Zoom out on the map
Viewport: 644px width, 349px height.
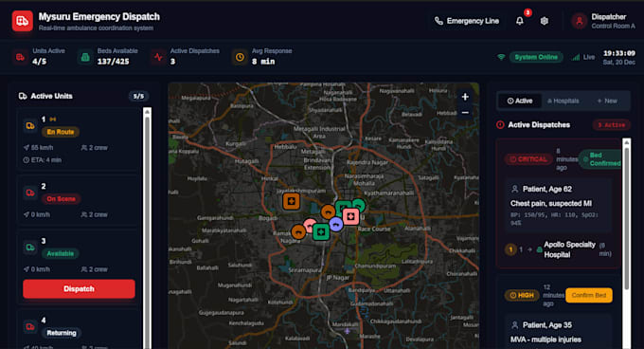[465, 113]
